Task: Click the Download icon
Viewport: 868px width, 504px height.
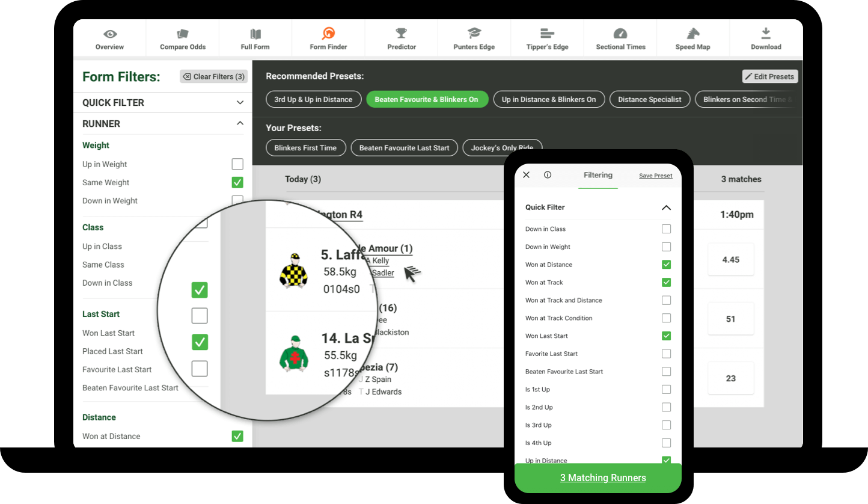Action: (765, 33)
